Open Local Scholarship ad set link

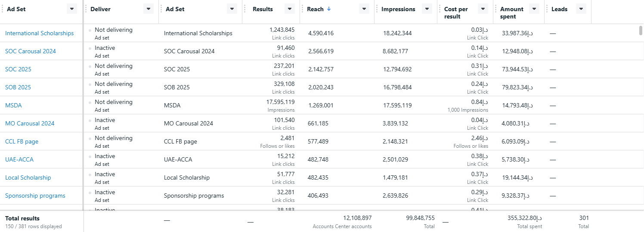(x=28, y=177)
